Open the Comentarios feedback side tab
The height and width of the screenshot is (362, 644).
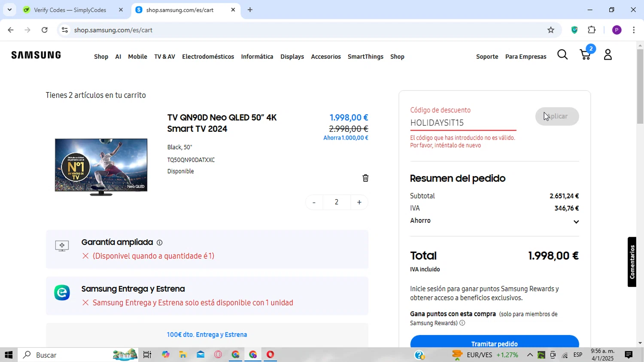pyautogui.click(x=632, y=262)
